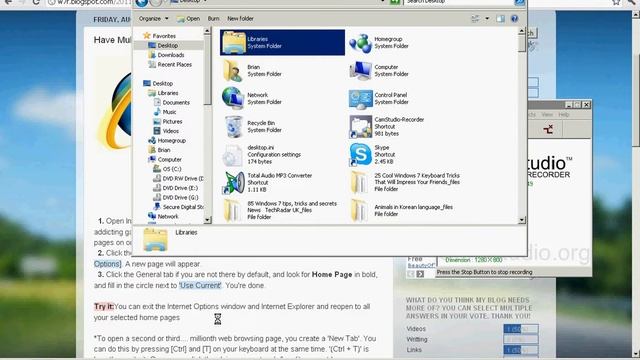Select Brian user folder icon
640x360 pixels.
(233, 70)
